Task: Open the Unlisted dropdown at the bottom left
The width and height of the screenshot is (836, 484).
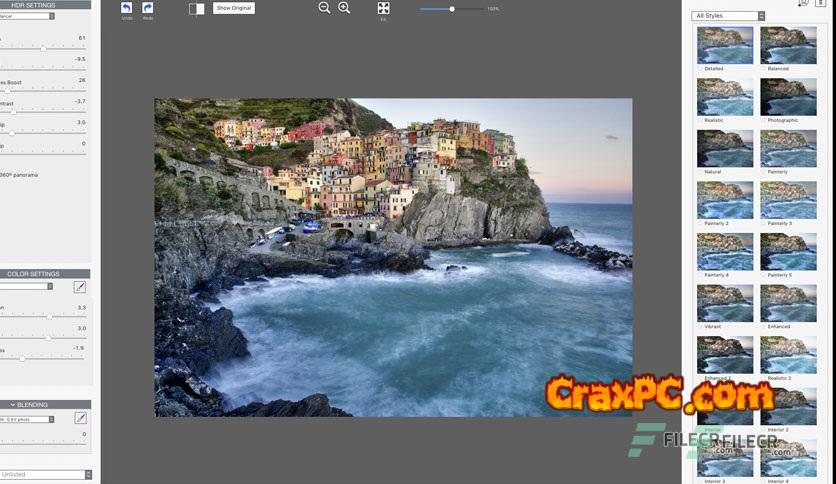Action: tap(46, 474)
